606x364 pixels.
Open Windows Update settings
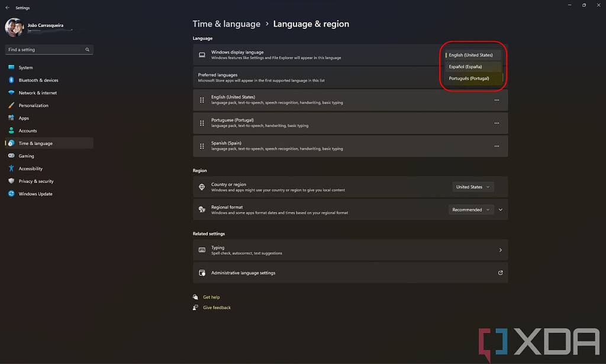click(x=49, y=194)
